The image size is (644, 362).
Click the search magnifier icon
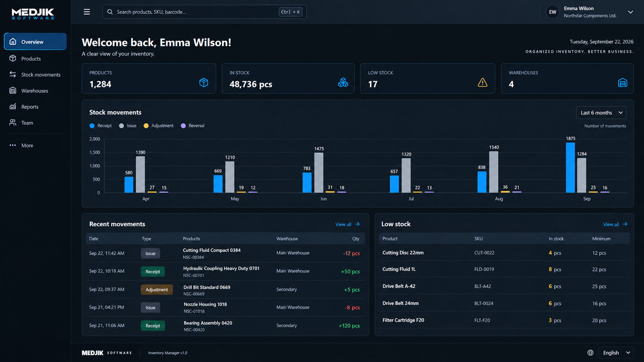[x=110, y=12]
